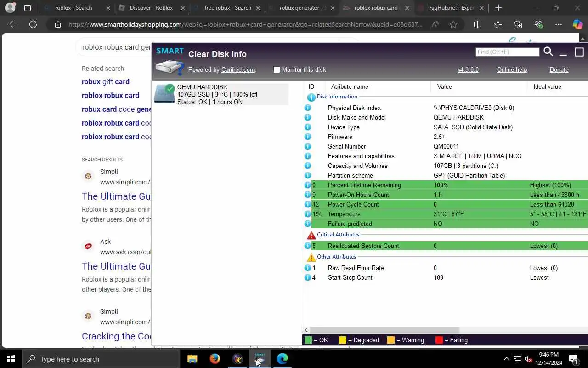Image resolution: width=588 pixels, height=368 pixels.
Task: Sort by the Atribute name column header
Action: coord(350,86)
